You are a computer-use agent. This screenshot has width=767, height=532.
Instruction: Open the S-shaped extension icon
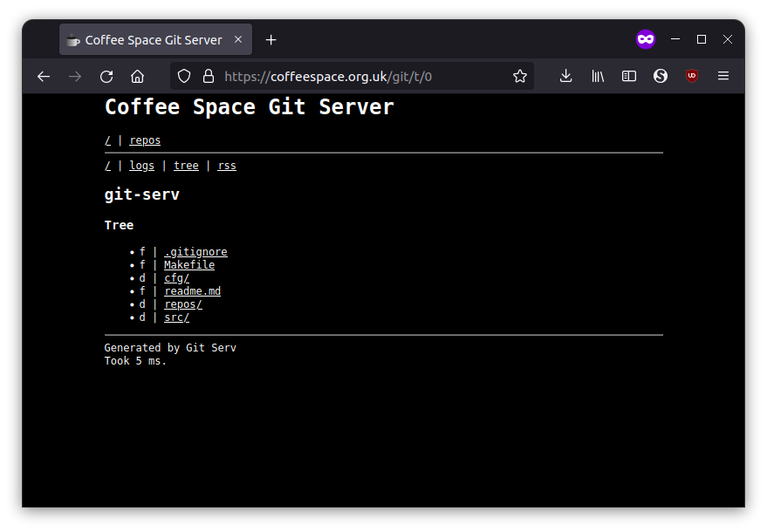661,76
